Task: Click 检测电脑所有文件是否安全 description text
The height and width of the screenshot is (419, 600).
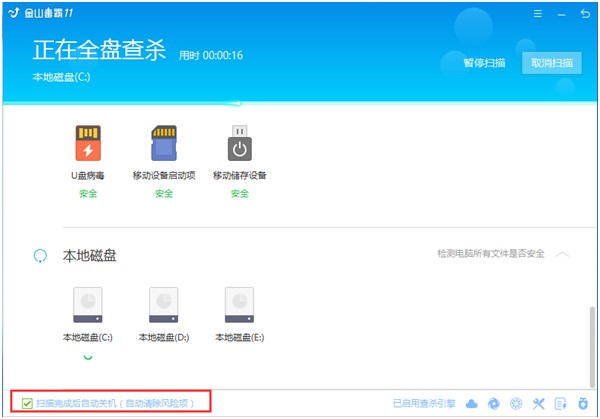Action: tap(491, 254)
